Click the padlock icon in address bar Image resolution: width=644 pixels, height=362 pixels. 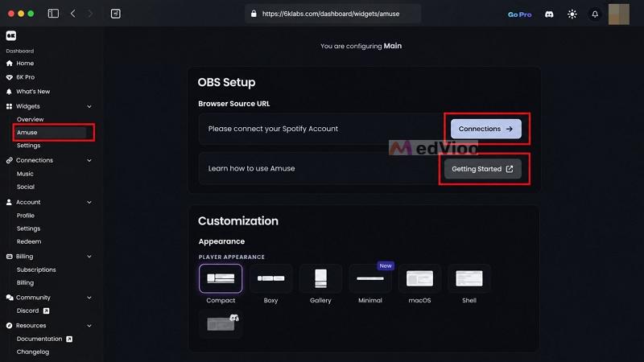[x=254, y=14]
